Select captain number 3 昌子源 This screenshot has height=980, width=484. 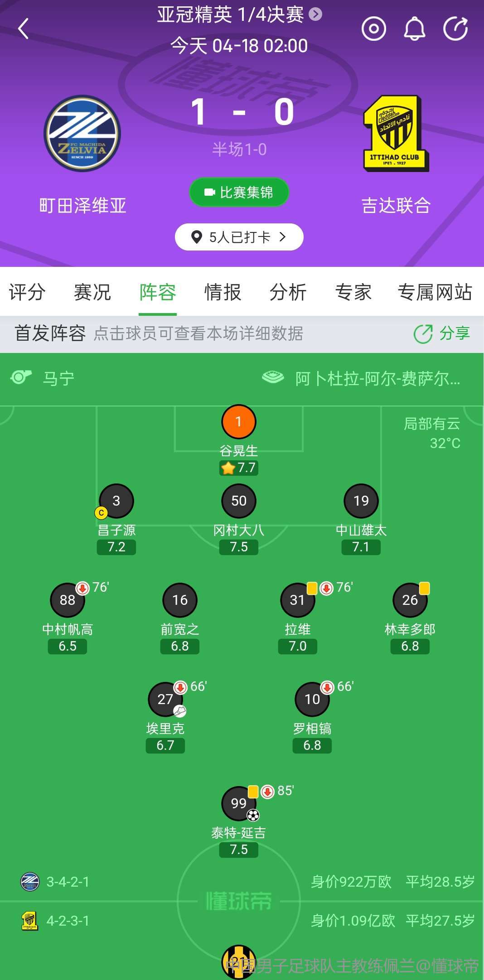pos(116,501)
